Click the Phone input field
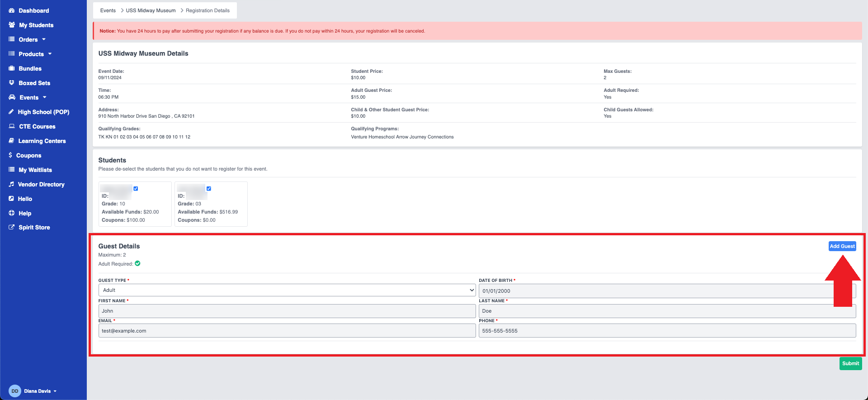Viewport: 868px width, 400px height. pyautogui.click(x=667, y=331)
